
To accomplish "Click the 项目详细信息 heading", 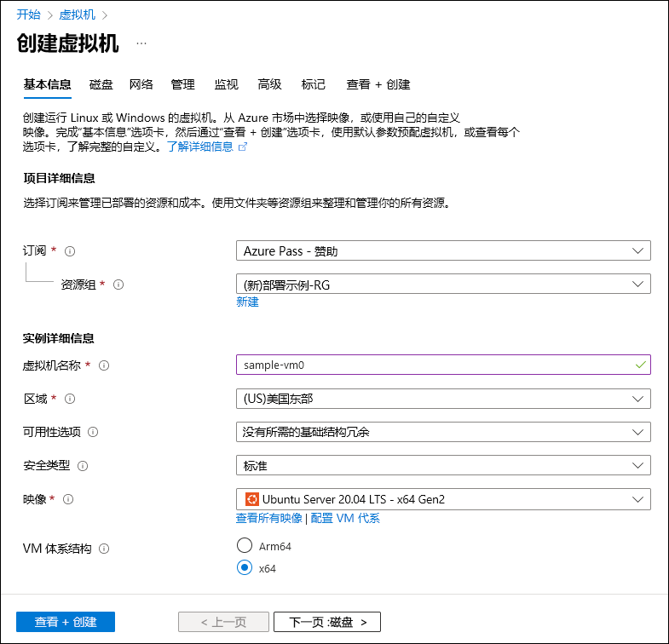I will point(59,178).
